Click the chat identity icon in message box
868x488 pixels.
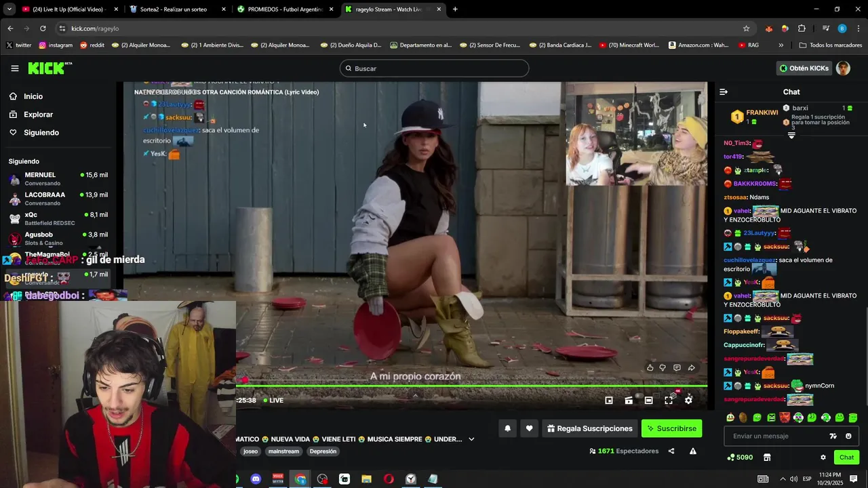click(833, 436)
